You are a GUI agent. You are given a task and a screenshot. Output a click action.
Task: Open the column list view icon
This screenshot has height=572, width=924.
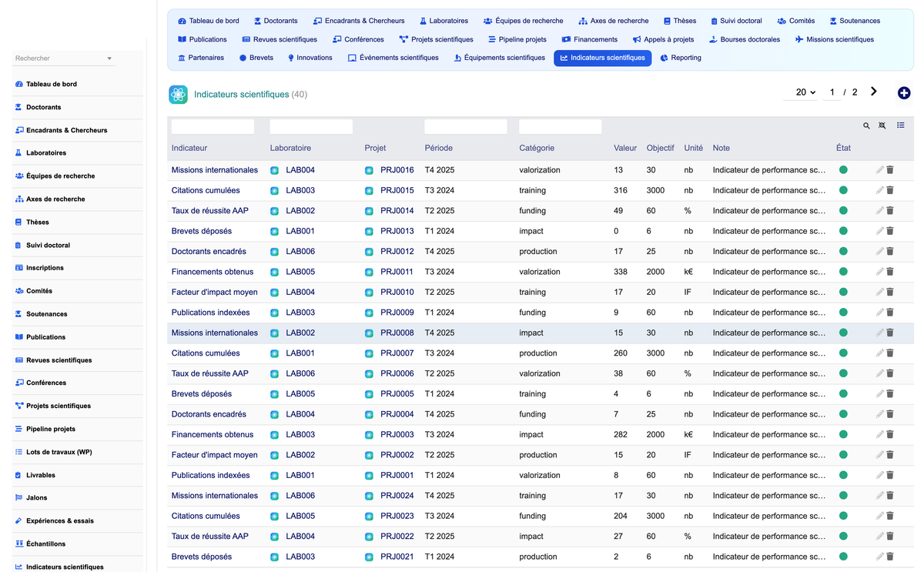pos(900,125)
